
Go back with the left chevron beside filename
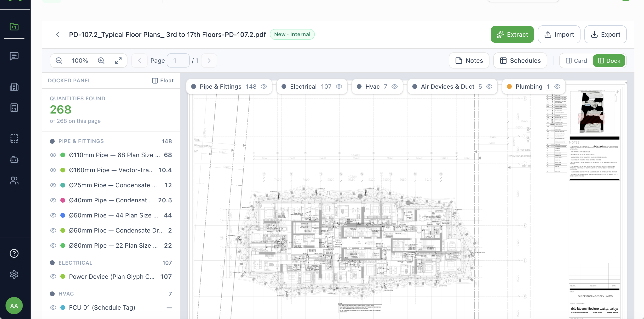(57, 34)
